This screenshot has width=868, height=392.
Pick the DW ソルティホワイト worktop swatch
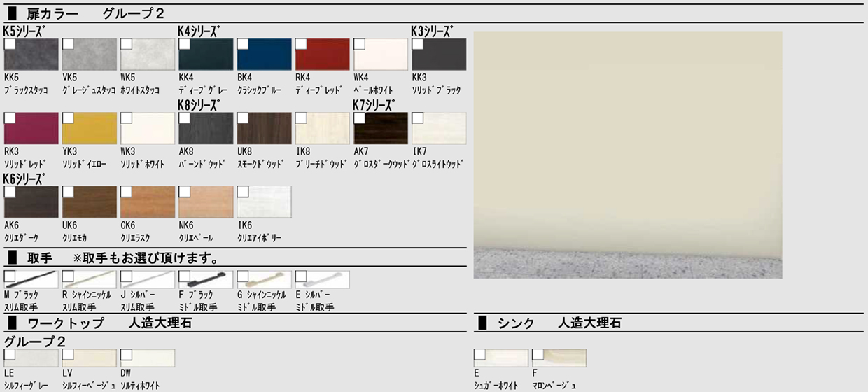click(147, 358)
